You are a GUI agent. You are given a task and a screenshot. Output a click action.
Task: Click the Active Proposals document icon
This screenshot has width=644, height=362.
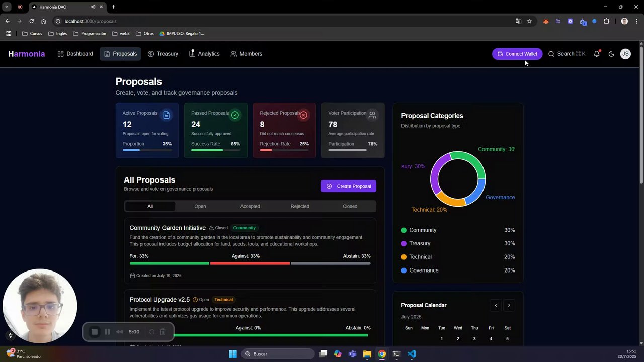(x=166, y=115)
